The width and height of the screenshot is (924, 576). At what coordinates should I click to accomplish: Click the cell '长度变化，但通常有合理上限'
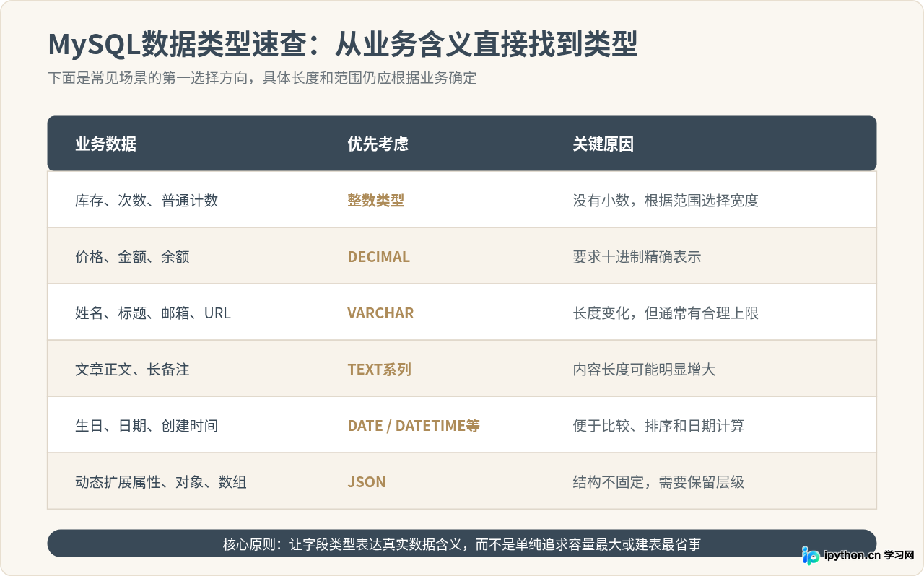tap(666, 313)
